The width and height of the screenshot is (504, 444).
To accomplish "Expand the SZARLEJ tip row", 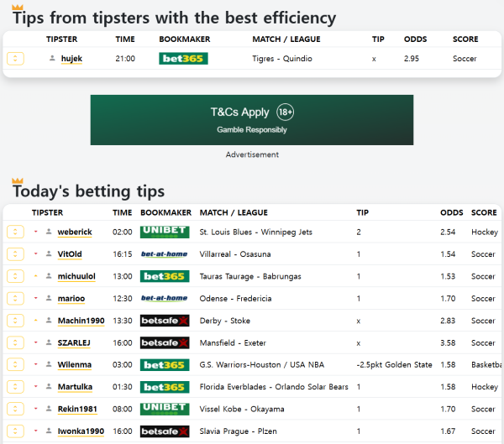I will pyautogui.click(x=15, y=342).
